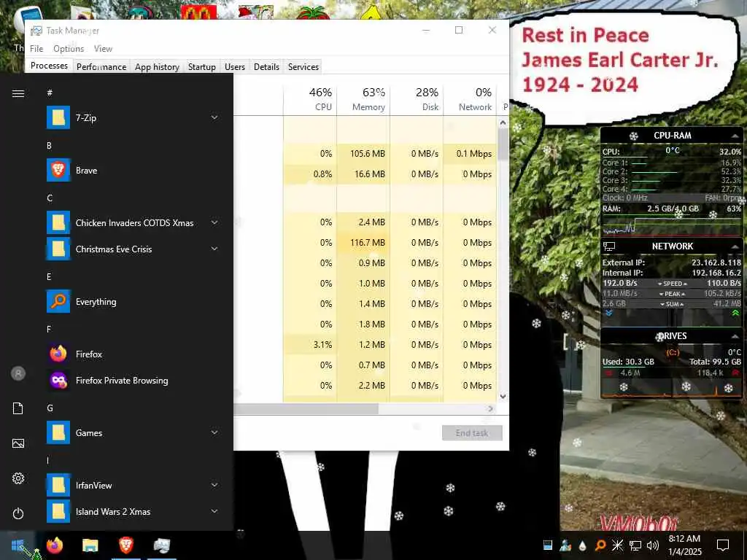Open Pictures from Start sidebar
This screenshot has height=560, width=747.
18,443
